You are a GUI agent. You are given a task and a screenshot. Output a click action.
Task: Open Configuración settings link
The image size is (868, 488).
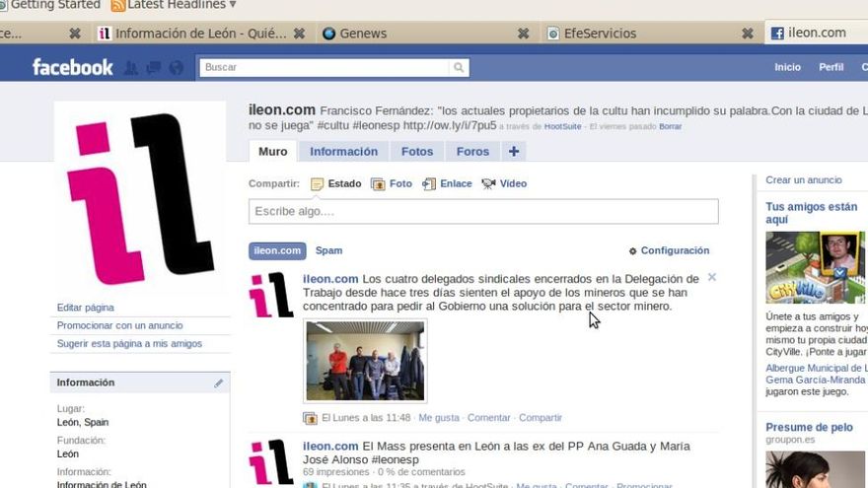pos(675,250)
